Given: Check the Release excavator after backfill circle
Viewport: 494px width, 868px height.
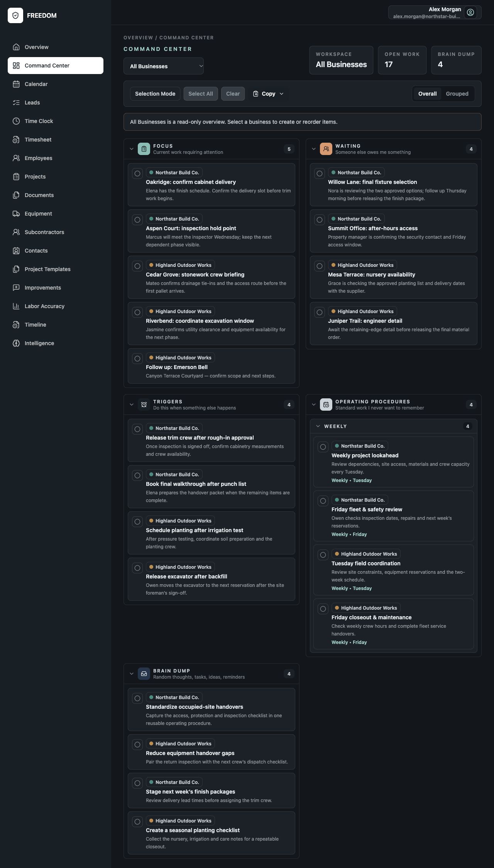Looking at the screenshot, I should [137, 568].
